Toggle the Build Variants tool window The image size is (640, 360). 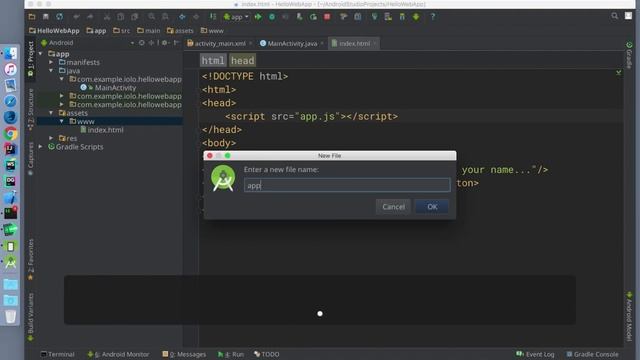(x=31, y=317)
